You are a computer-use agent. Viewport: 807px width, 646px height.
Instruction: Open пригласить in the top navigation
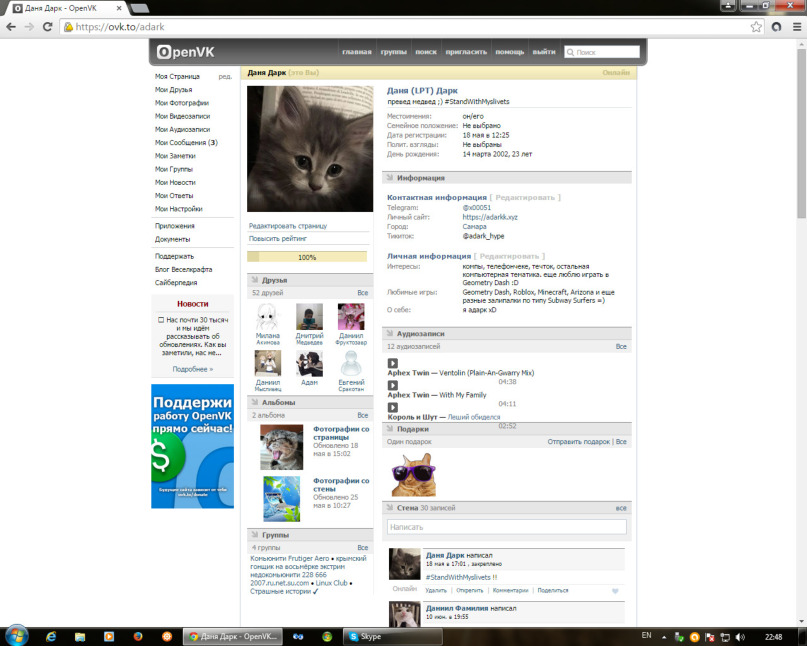(466, 52)
